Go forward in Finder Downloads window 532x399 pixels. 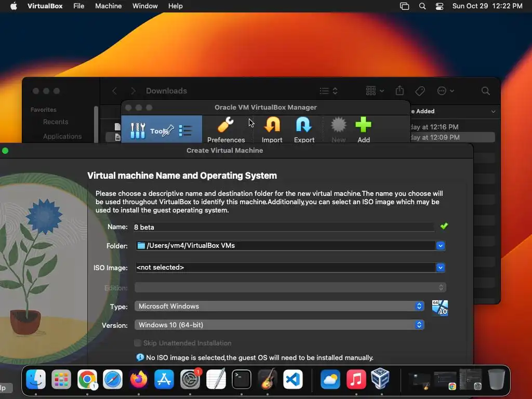[133, 91]
